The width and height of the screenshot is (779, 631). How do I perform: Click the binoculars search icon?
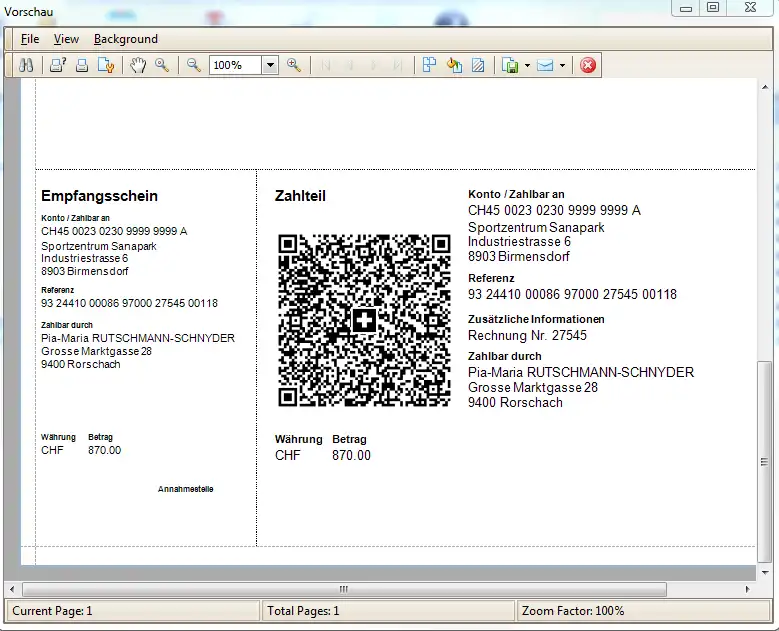pos(26,65)
